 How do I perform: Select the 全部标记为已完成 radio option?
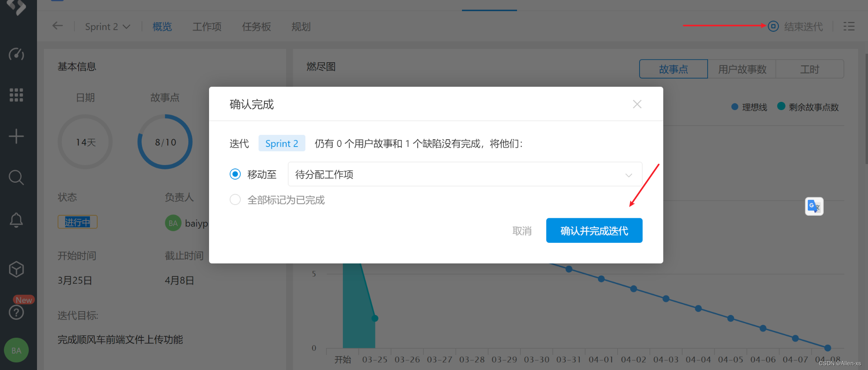[235, 199]
